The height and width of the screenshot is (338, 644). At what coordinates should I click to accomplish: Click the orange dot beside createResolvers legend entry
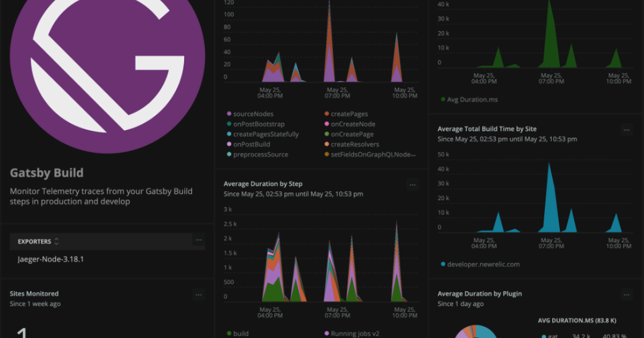point(327,144)
